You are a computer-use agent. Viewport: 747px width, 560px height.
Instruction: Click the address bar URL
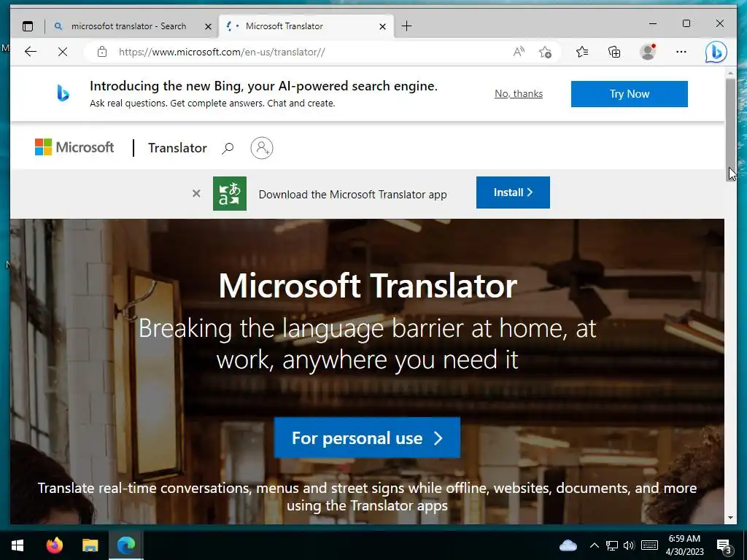222,52
